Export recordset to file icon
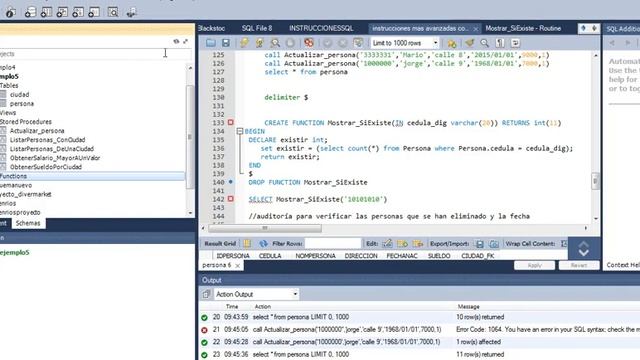 tap(480, 244)
